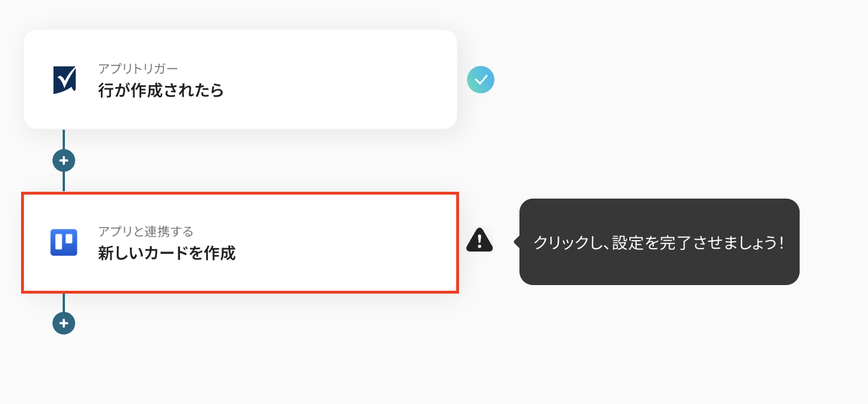Viewport: 868px width, 404px height.
Task: Click the connector line just above the Trello card
Action: pos(64,182)
